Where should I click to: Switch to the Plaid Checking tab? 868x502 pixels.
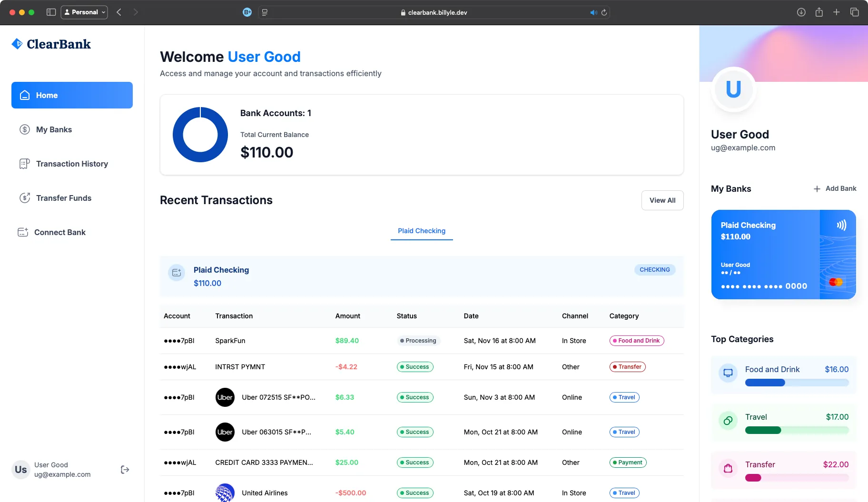422,231
